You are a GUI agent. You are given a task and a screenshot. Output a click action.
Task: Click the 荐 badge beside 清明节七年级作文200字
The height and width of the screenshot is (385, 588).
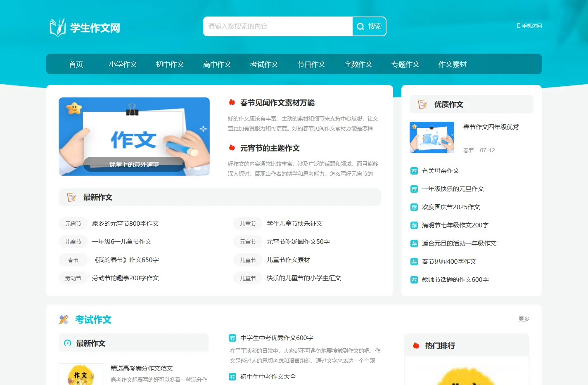click(414, 225)
